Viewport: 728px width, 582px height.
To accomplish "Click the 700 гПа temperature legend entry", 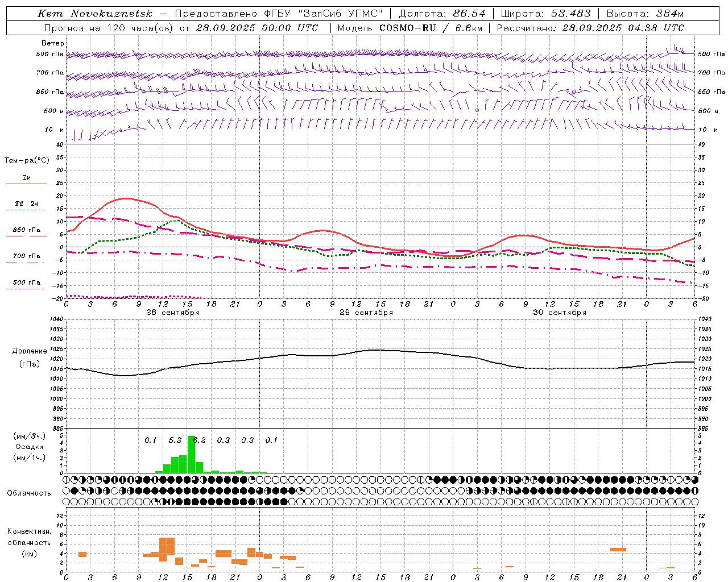I will point(26,256).
